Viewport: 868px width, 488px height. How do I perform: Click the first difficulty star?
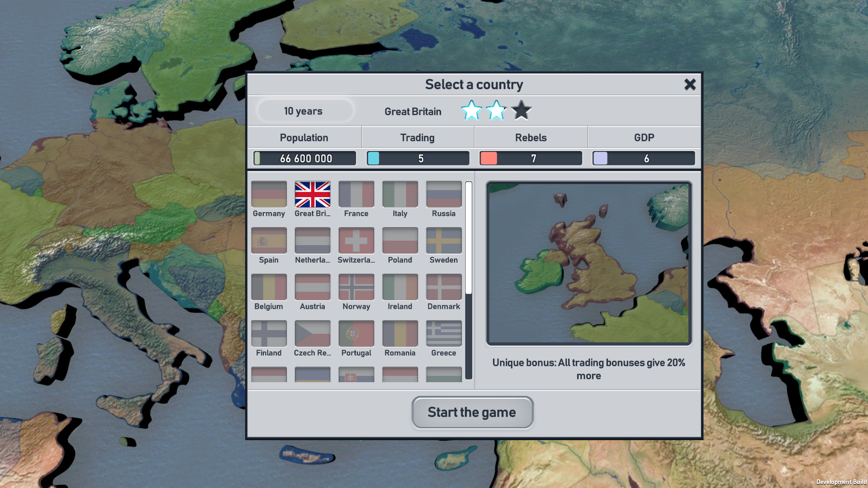471,110
